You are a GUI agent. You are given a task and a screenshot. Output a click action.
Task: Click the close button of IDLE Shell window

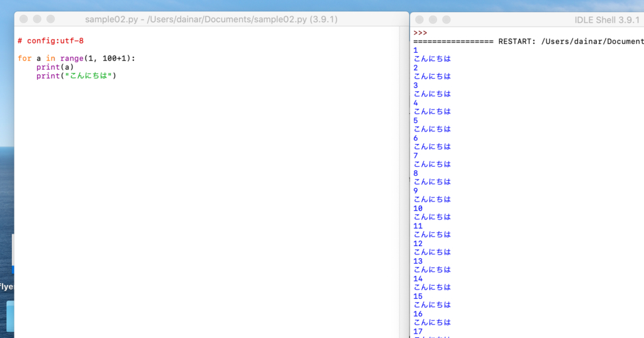(x=419, y=20)
